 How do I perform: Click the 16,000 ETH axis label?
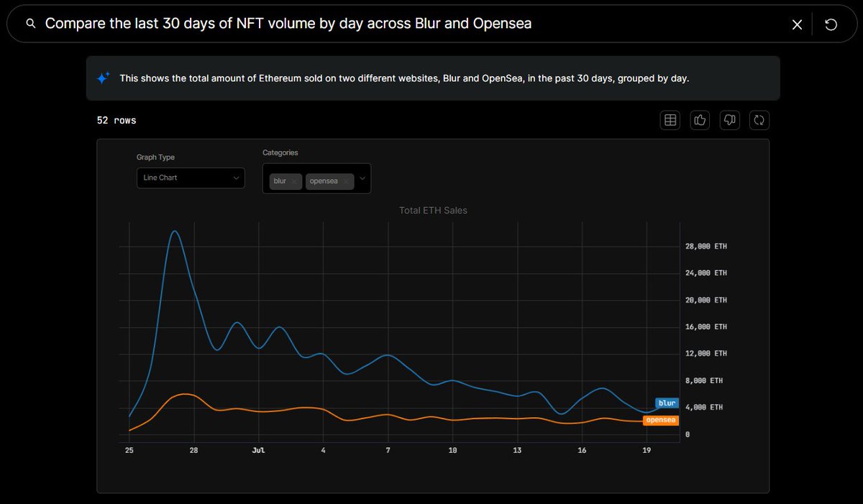click(x=706, y=327)
